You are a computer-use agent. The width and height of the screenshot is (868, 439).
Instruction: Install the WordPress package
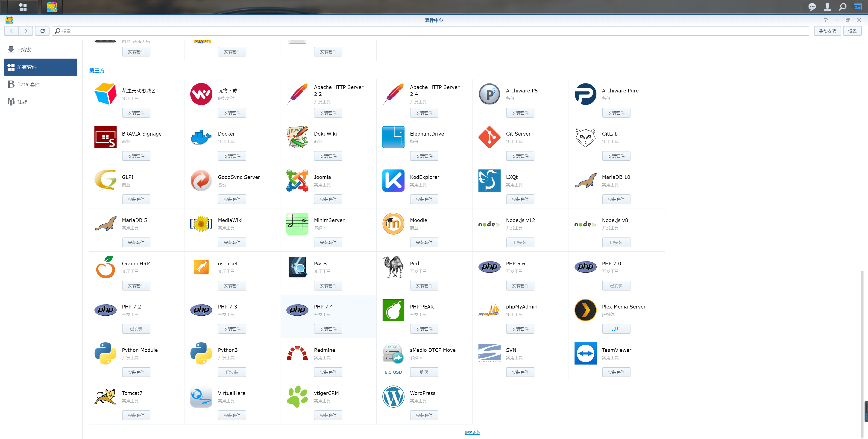424,415
